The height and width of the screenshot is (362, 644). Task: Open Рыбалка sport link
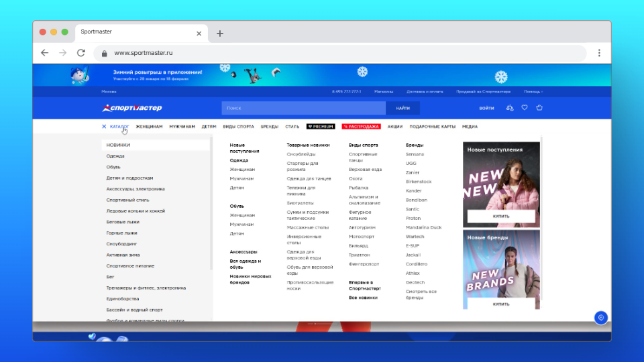(x=358, y=188)
